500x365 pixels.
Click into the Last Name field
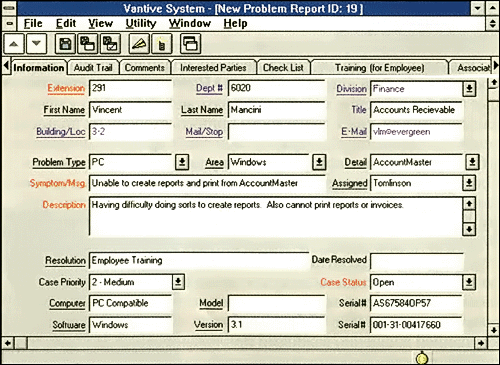pyautogui.click(x=277, y=110)
